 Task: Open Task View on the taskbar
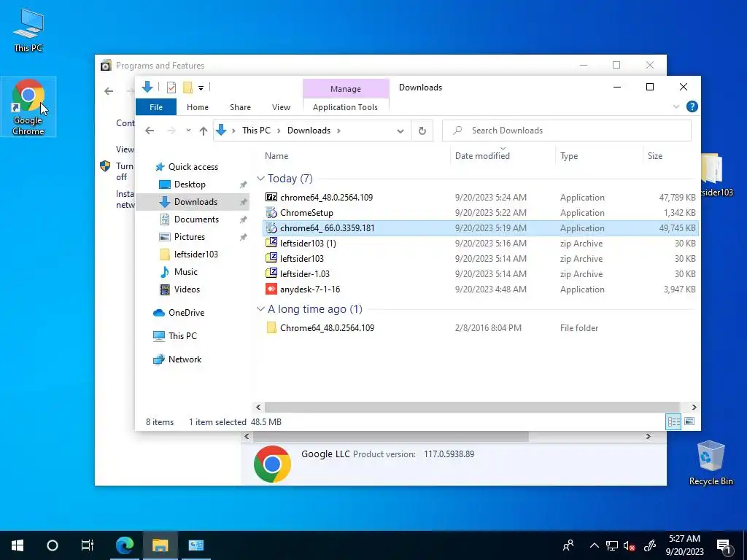click(x=88, y=545)
